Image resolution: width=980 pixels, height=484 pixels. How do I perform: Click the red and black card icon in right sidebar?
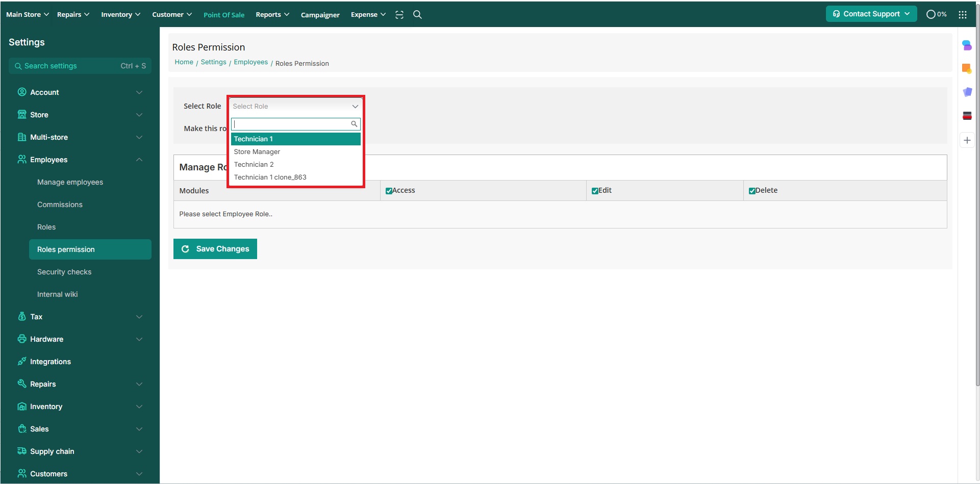(x=967, y=116)
